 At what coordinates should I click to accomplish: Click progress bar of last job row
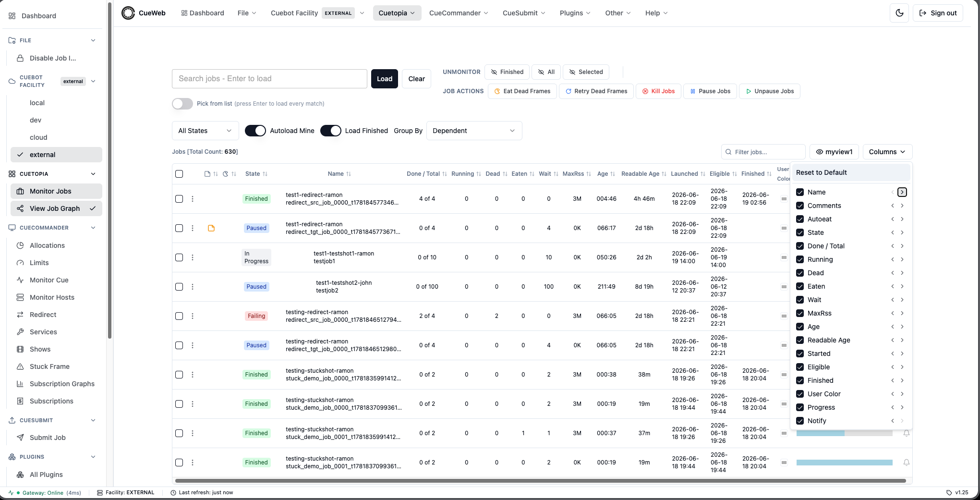845,463
